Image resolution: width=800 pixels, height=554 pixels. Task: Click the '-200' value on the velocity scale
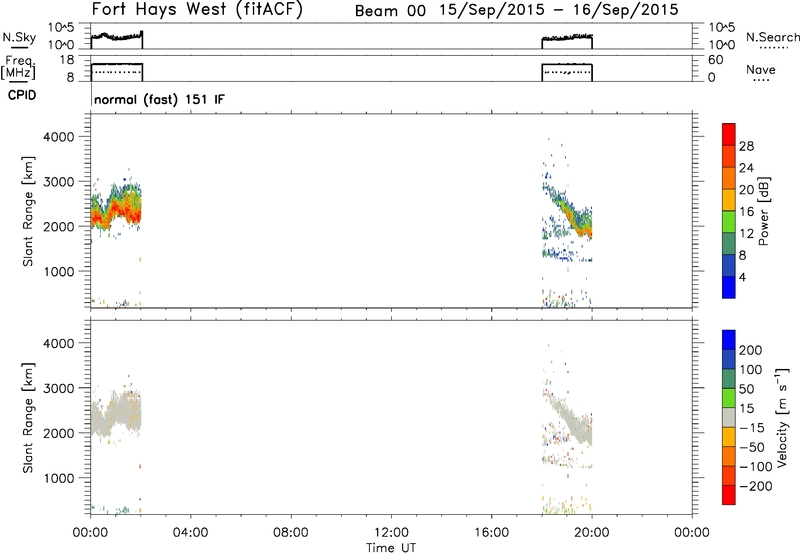click(x=756, y=486)
